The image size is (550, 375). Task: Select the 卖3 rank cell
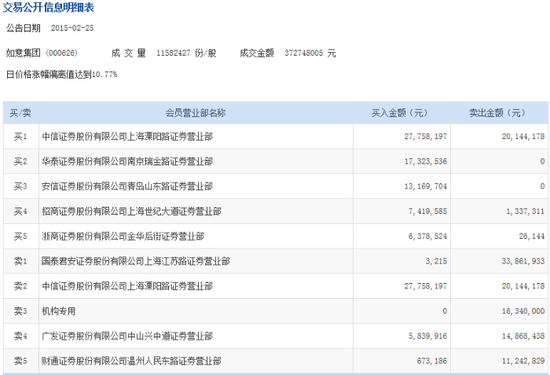tap(20, 311)
